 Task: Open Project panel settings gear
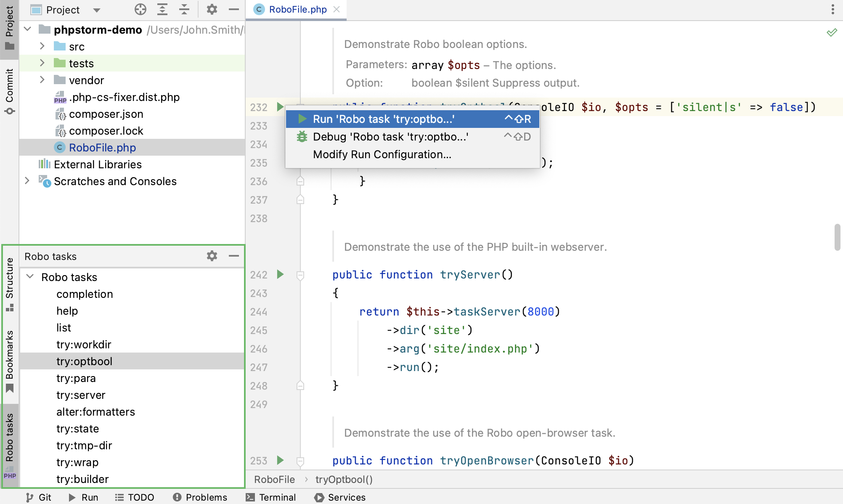212,9
